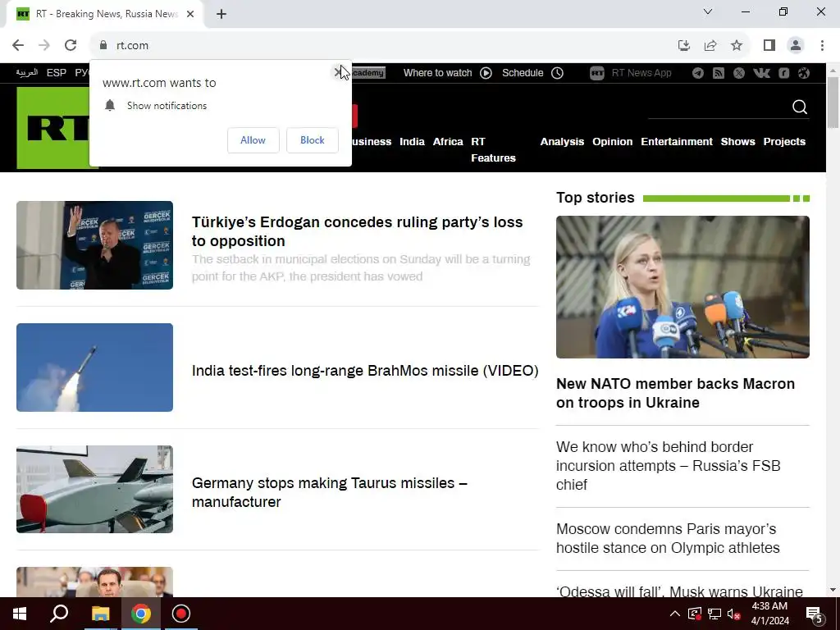Open Projects menu item

pyautogui.click(x=784, y=141)
